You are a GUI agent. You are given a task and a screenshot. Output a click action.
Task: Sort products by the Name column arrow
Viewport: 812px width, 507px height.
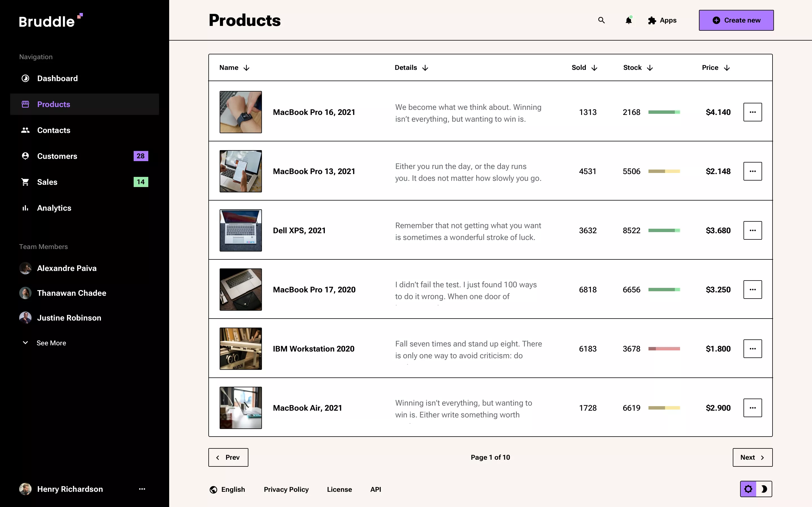[246, 67]
